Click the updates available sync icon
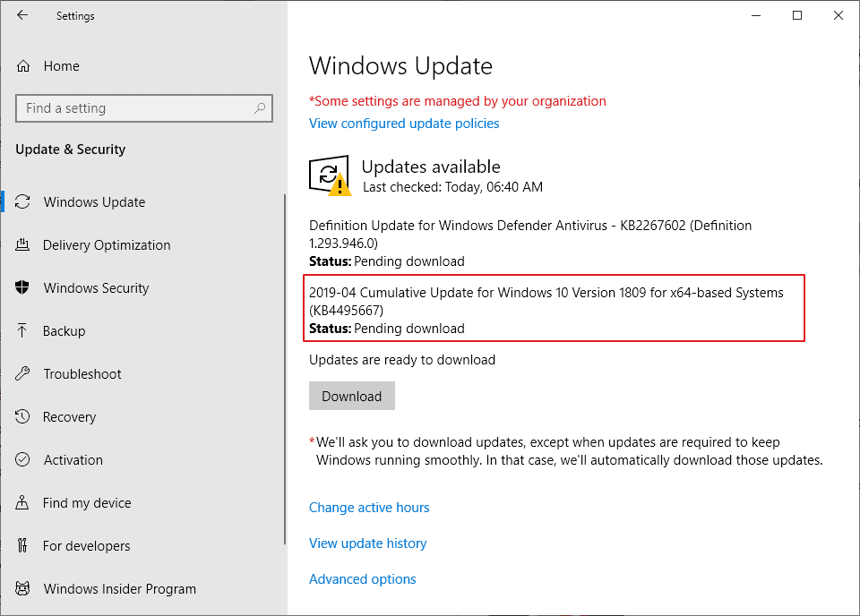Screen dimensions: 860x616 [330, 175]
